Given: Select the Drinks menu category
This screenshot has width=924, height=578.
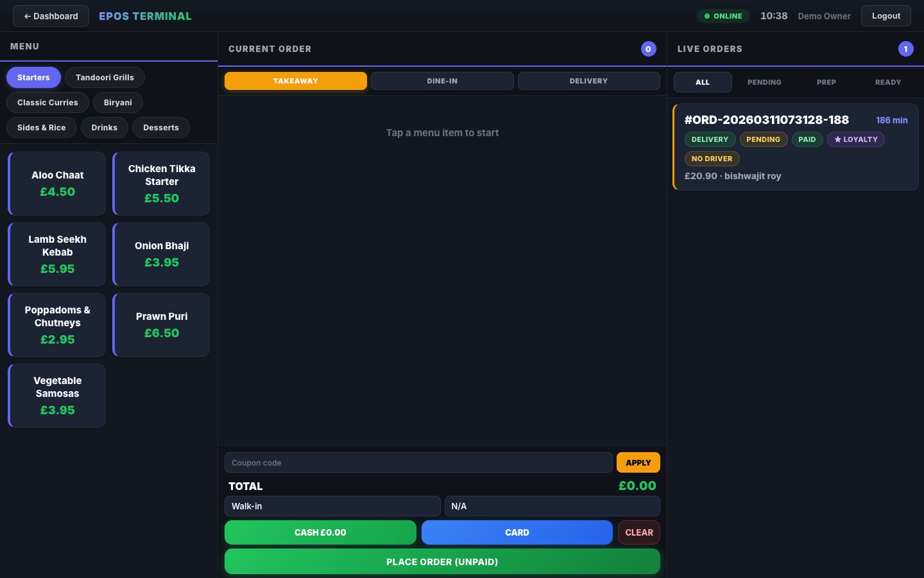Looking at the screenshot, I should pyautogui.click(x=105, y=127).
